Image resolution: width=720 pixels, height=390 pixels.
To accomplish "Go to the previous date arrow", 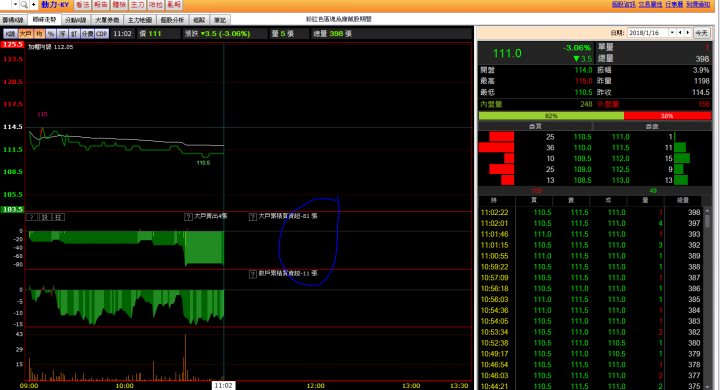I will (x=680, y=33).
